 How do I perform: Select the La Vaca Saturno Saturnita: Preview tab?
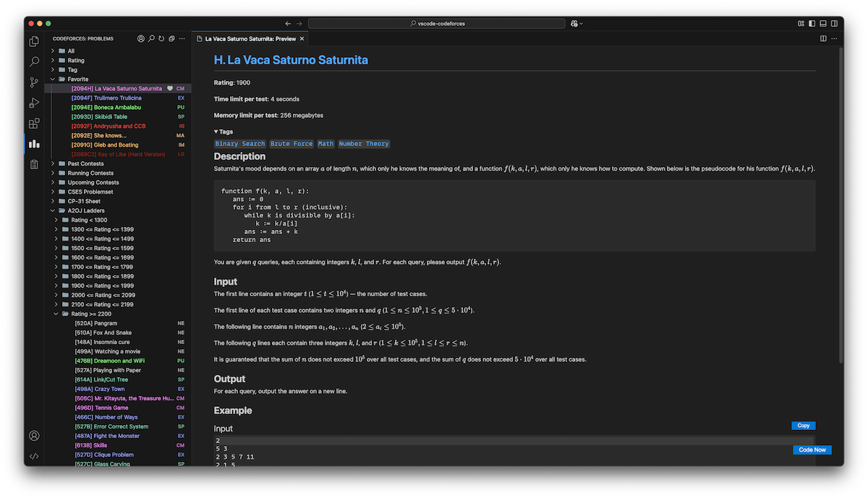[x=250, y=38]
